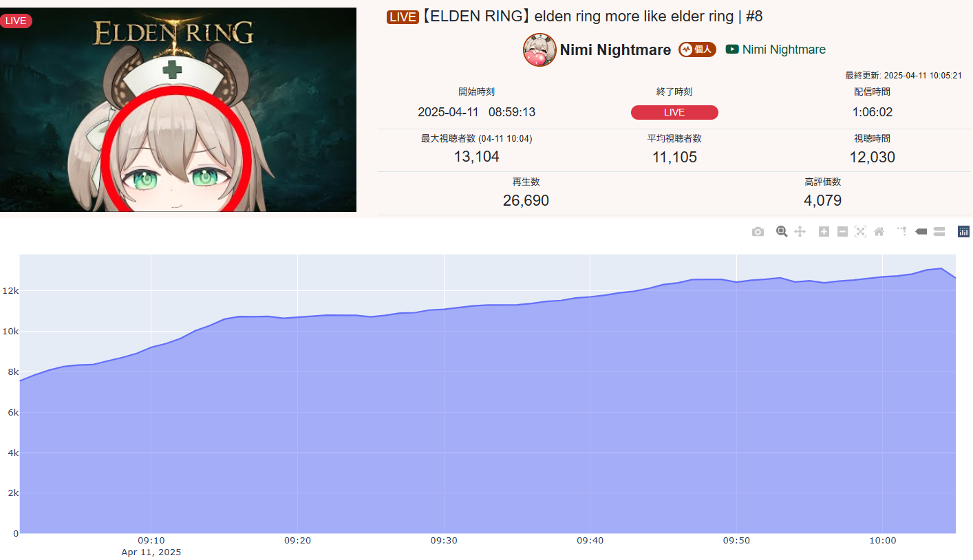Select the Zoom magnifier tool in chart toolbar
This screenshot has width=973, height=560.
coord(782,232)
